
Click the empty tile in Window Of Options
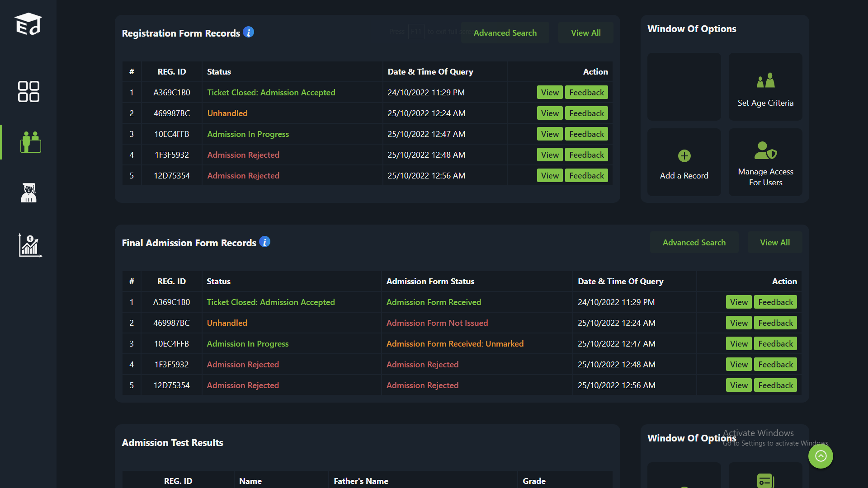[x=684, y=87]
